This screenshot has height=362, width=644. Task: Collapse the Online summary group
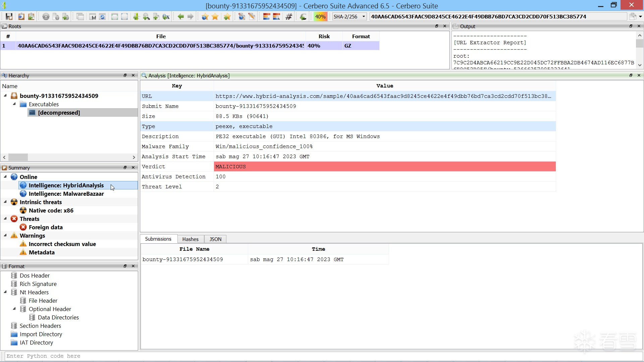point(5,177)
